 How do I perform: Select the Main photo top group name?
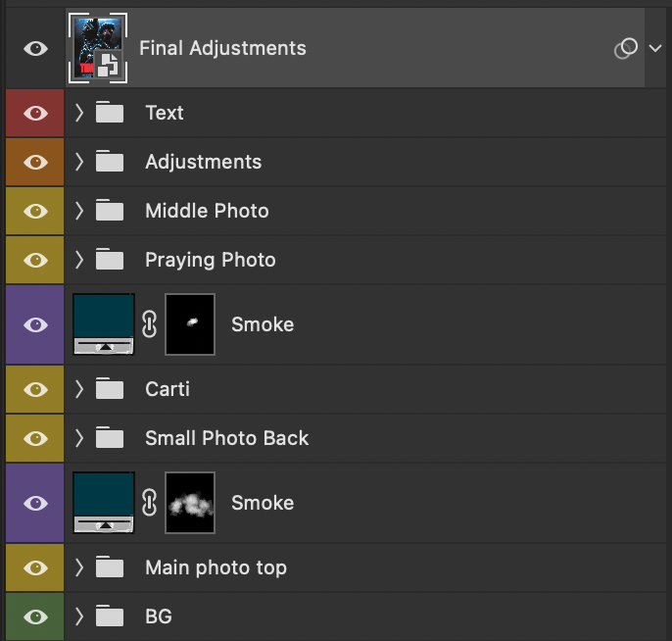point(216,567)
